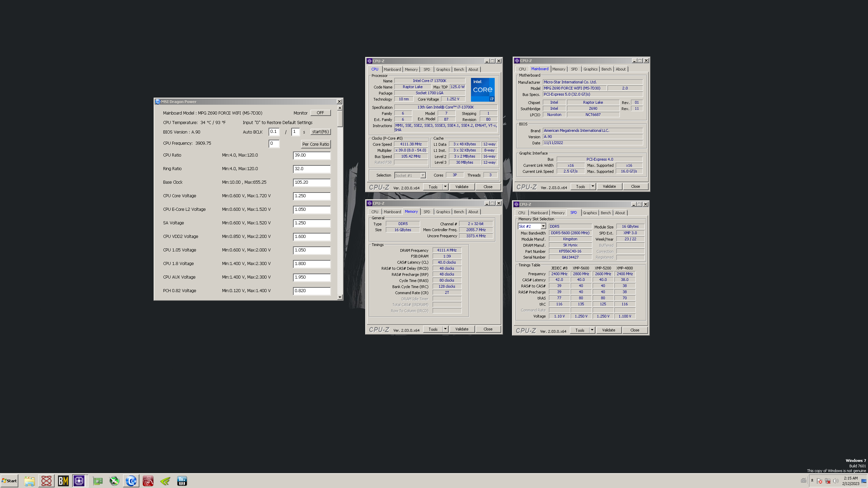Open Windows Explorer from the taskbar

pos(29,481)
